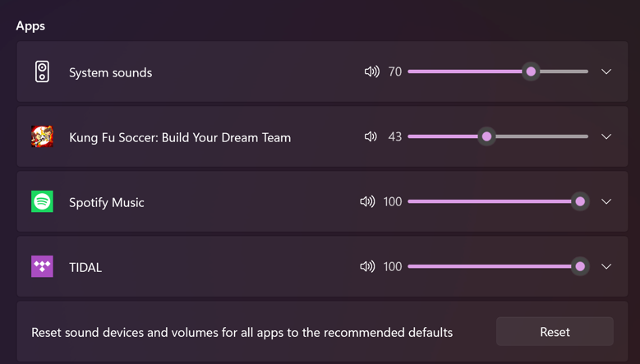
Task: Expand the System sounds row chevron
Action: (606, 71)
